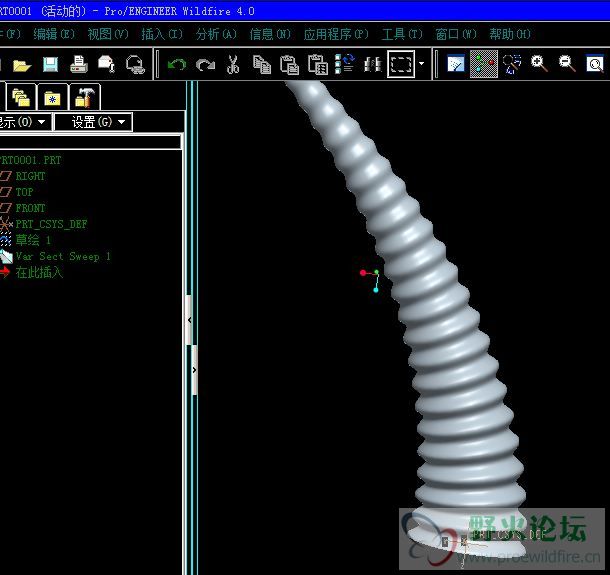Toggle the Spin Center icon
610x575 pixels.
coord(484,64)
